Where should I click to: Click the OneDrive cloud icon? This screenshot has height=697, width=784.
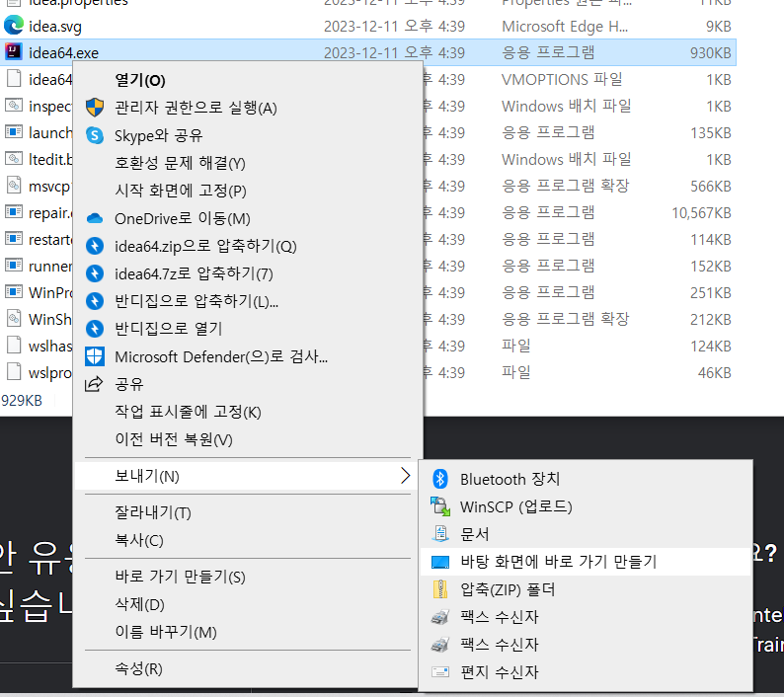pyautogui.click(x=95, y=218)
